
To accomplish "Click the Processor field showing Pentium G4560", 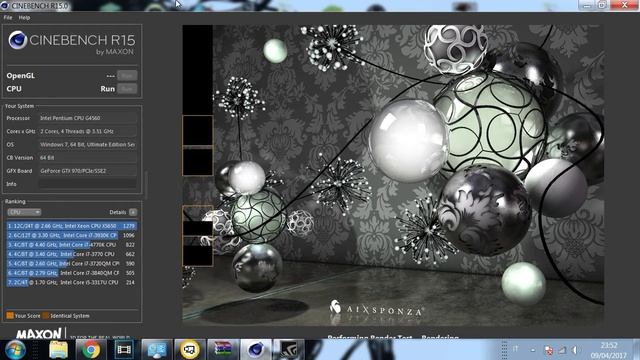I will (87, 118).
